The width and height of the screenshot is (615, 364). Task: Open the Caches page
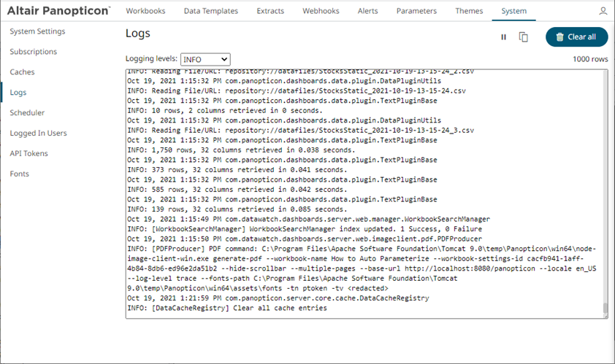pos(22,72)
